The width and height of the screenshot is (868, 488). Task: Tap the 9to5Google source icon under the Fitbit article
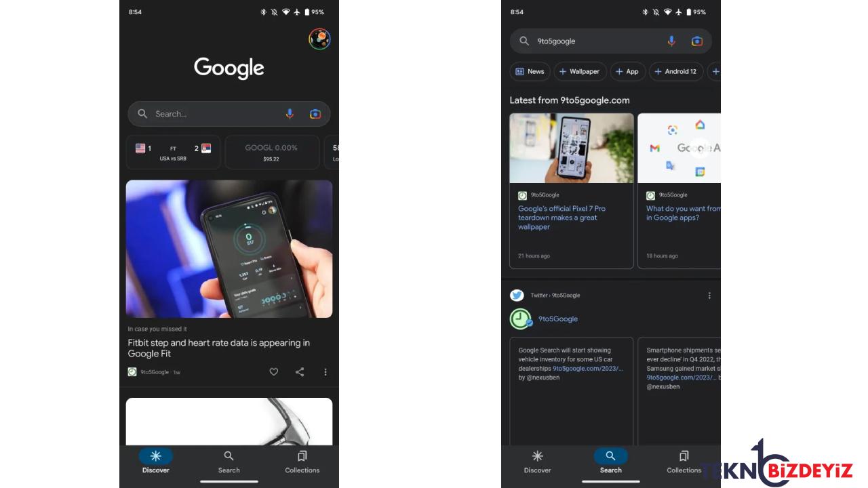132,372
